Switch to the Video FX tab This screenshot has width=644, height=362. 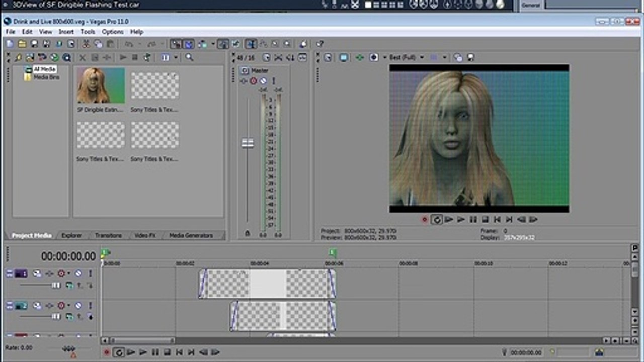(145, 235)
